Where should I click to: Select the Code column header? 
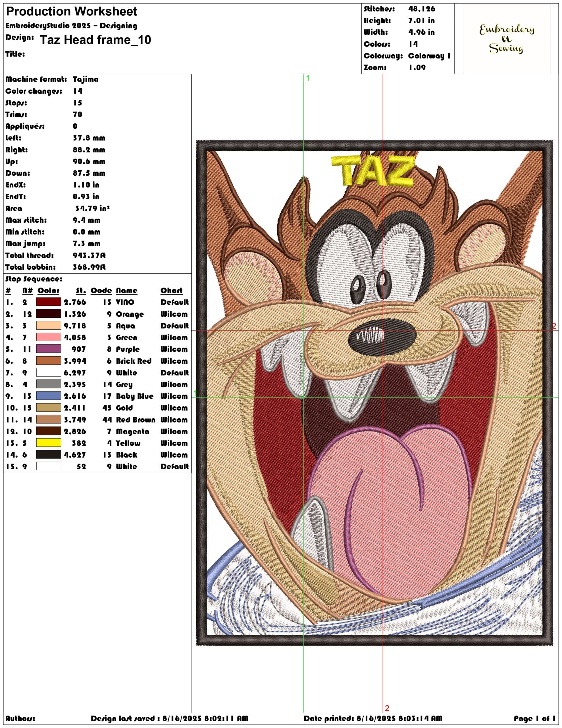pos(101,291)
